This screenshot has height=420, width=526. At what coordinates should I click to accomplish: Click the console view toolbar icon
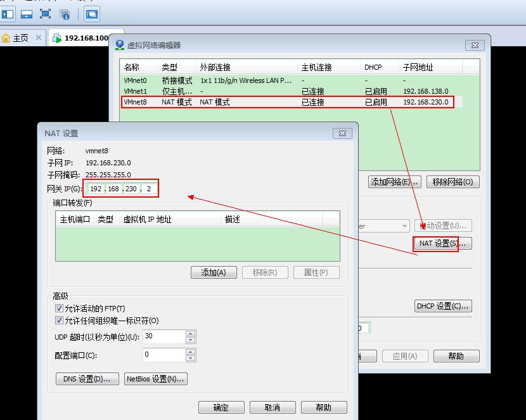coord(92,14)
